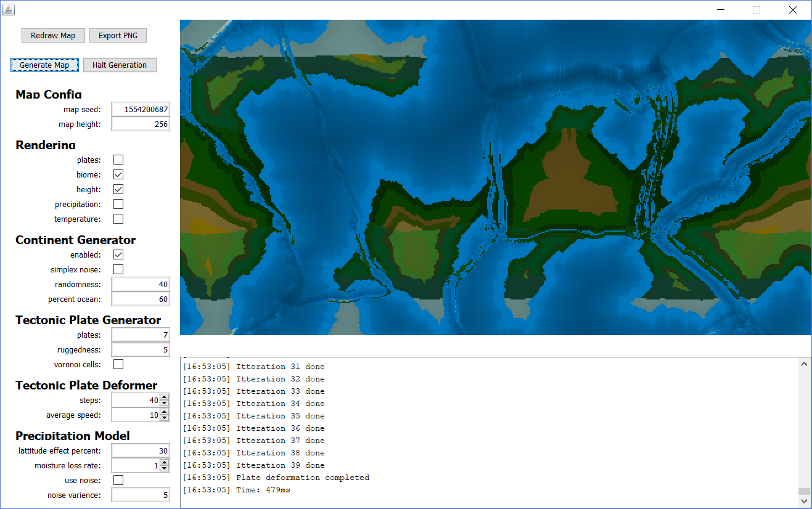Raise average speed using up arrow
The image size is (812, 509).
click(x=164, y=412)
